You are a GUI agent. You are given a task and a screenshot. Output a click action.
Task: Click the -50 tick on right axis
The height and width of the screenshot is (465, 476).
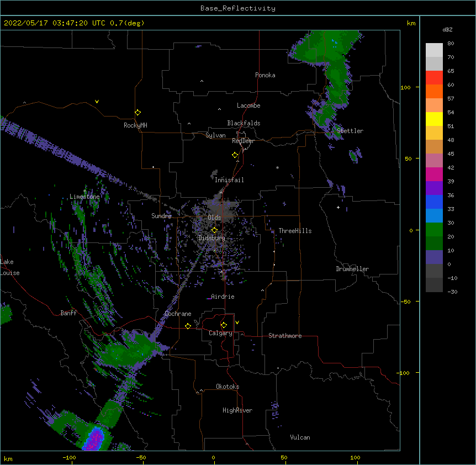(x=405, y=302)
